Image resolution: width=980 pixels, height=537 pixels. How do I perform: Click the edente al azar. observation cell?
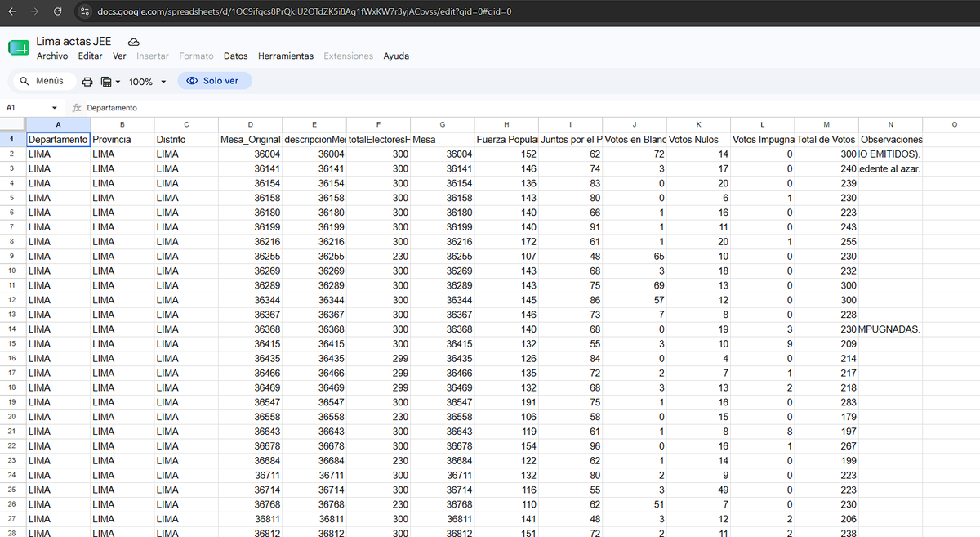click(891, 169)
